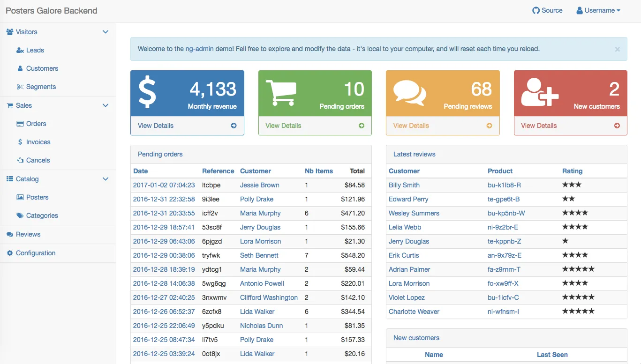Go to Invoices in the sidebar

[x=38, y=142]
